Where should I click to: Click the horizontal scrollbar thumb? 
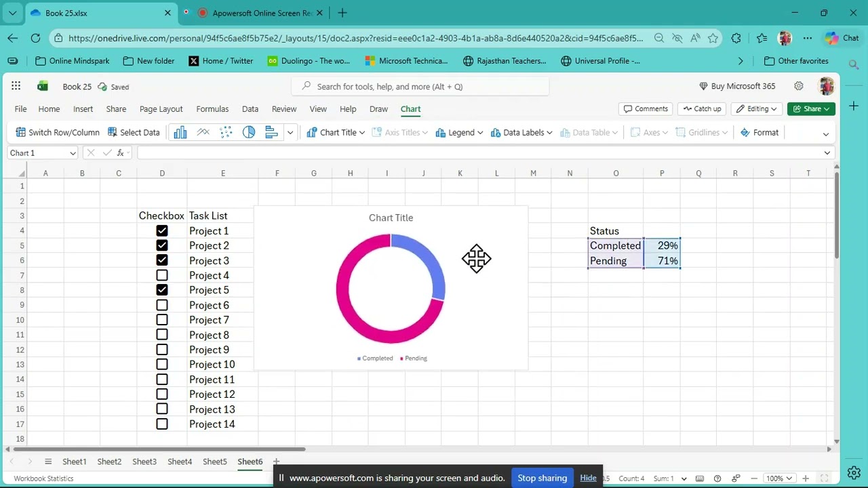pos(159,449)
